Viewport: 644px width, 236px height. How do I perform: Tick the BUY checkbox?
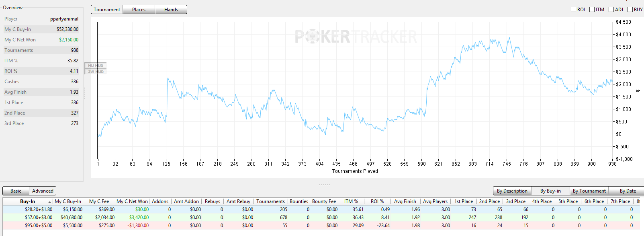(630, 10)
